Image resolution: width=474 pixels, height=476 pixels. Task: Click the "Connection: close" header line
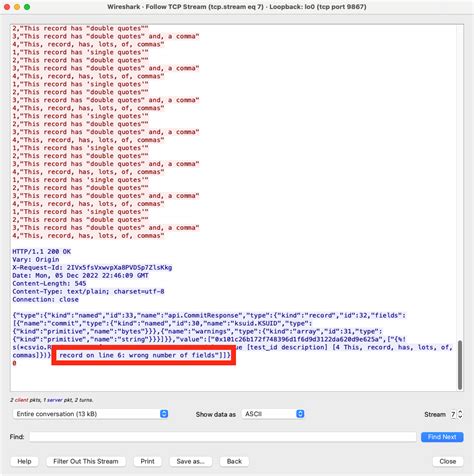(46, 299)
